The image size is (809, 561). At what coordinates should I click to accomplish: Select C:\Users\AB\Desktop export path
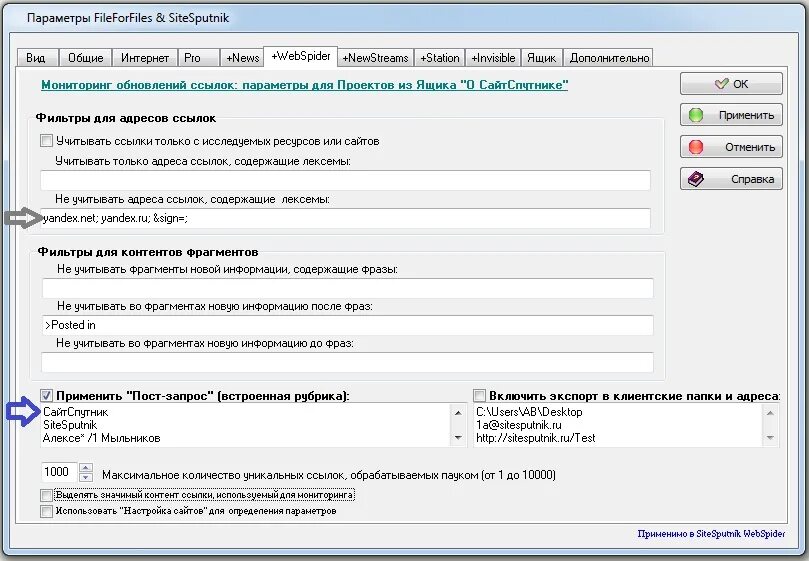click(x=529, y=412)
